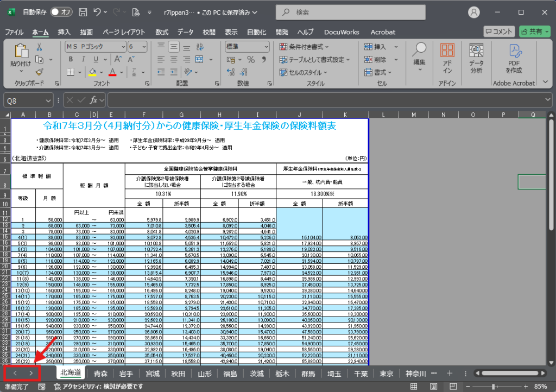Open the 数式 ribbon tab
The image size is (556, 392).
(162, 32)
